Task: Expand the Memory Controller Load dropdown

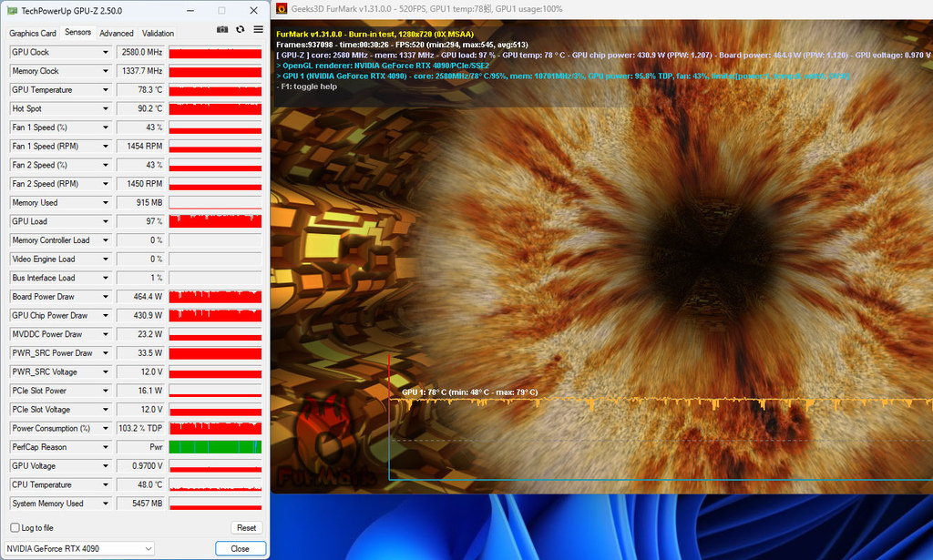Action: [106, 240]
